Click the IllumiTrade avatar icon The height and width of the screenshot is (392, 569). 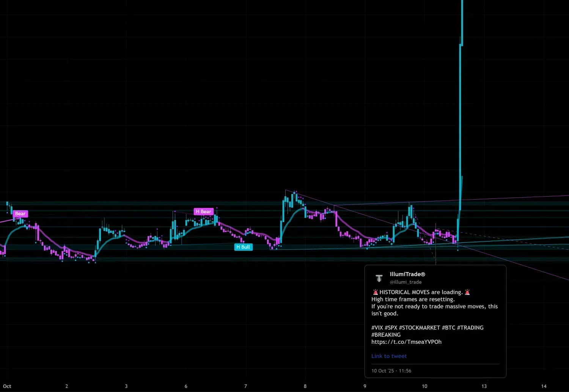(x=379, y=278)
